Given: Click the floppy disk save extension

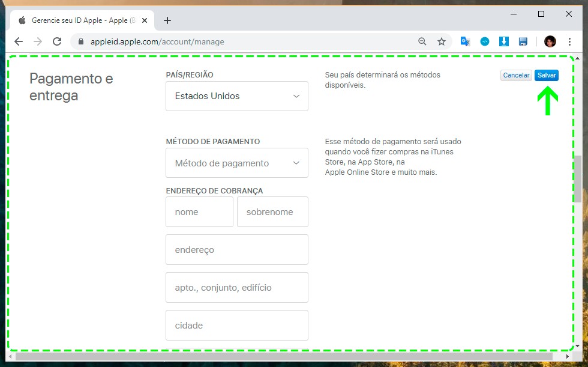Looking at the screenshot, I should click(x=523, y=41).
